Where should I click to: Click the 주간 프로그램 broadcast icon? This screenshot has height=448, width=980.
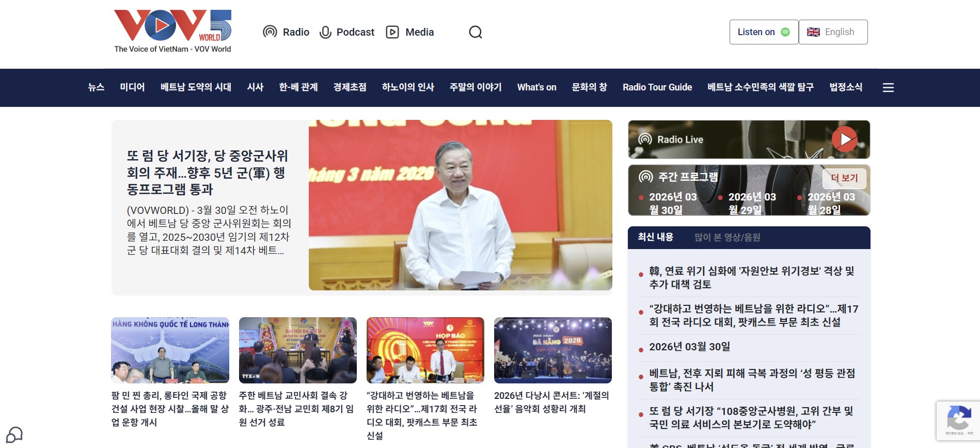[x=646, y=177]
